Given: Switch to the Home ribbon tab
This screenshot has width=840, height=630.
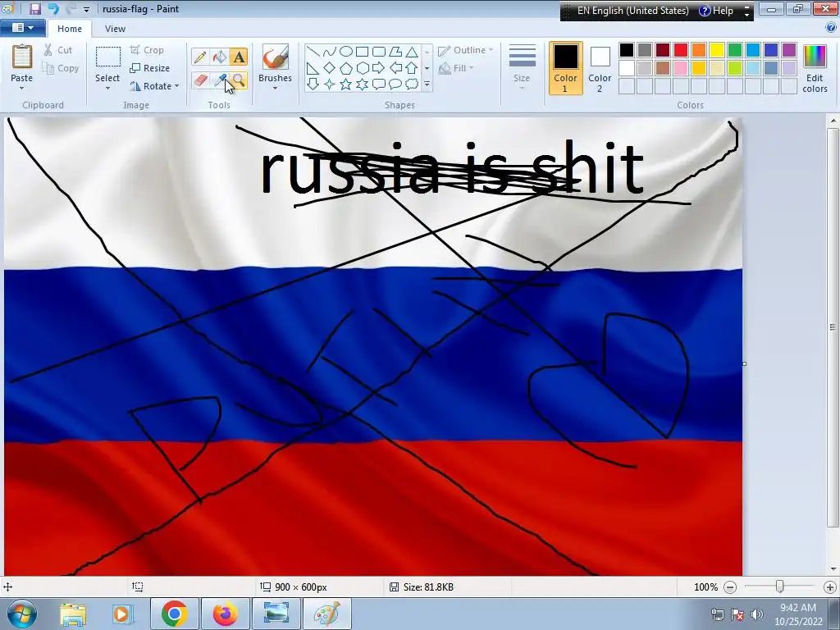Looking at the screenshot, I should pyautogui.click(x=70, y=29).
